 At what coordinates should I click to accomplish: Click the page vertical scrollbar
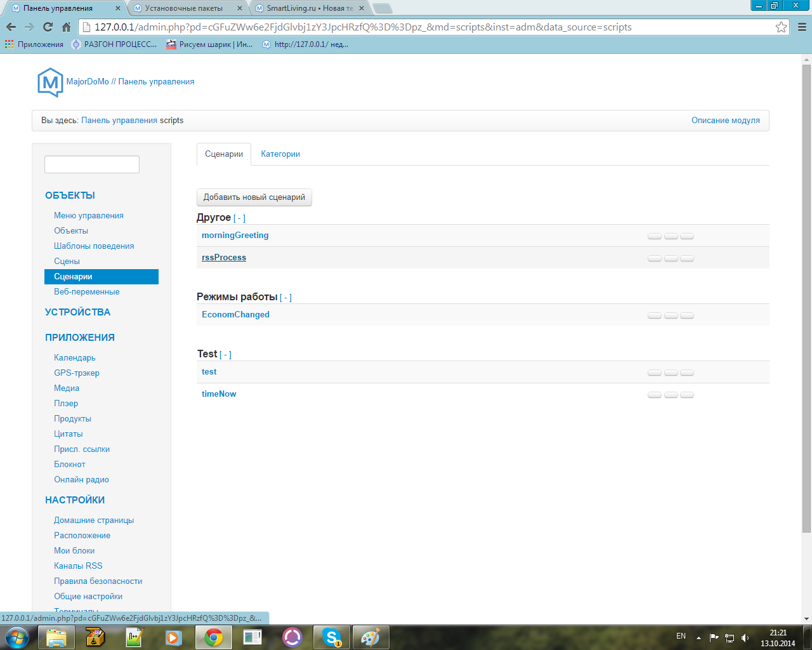pos(806,298)
